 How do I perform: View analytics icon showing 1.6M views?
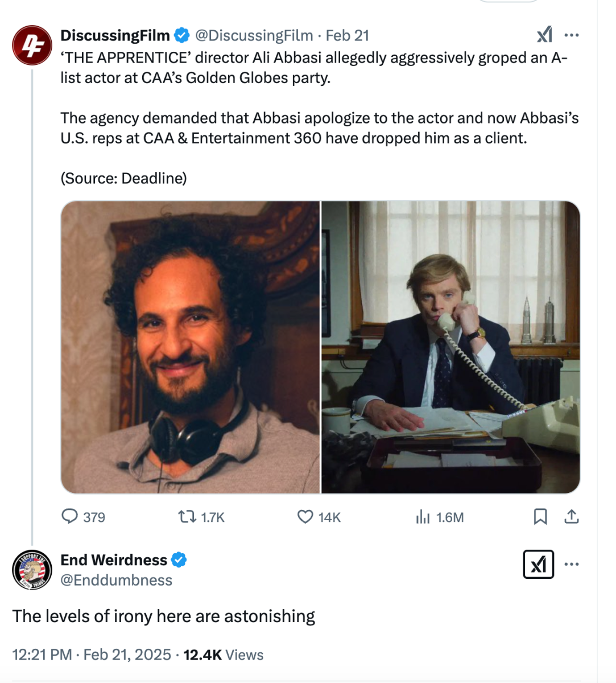(x=423, y=517)
